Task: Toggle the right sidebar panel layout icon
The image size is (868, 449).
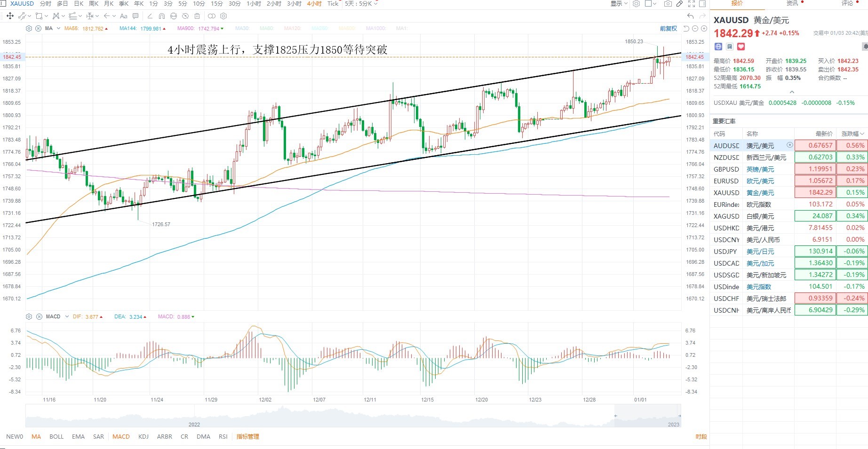Action: coord(702,4)
